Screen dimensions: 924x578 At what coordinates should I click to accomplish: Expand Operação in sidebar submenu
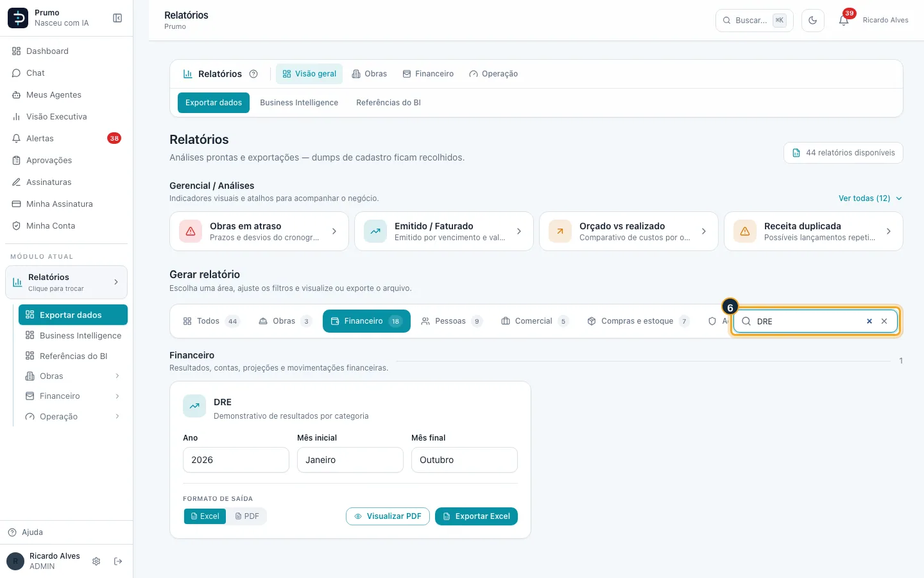[73, 417]
